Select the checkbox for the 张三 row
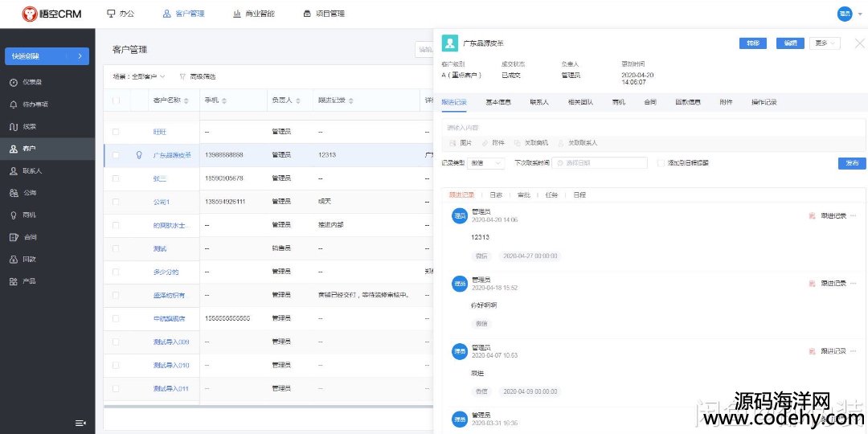Viewport: 868px width, 434px height. 117,178
